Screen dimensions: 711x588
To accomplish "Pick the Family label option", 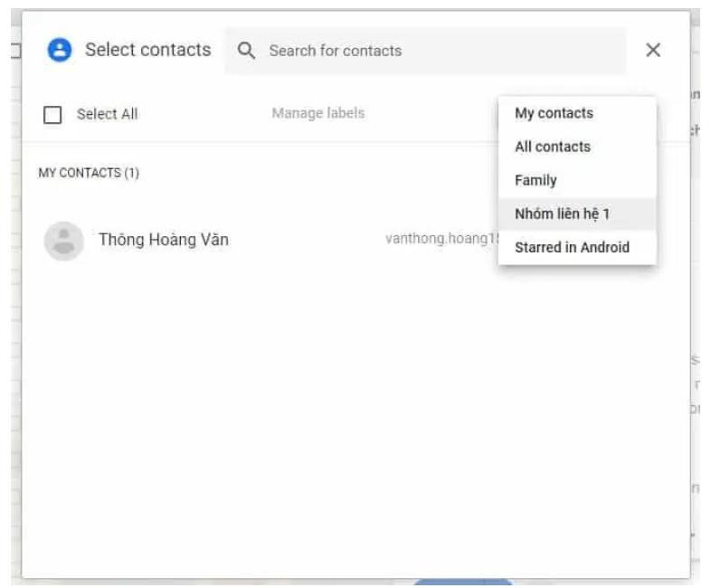I will tap(536, 180).
